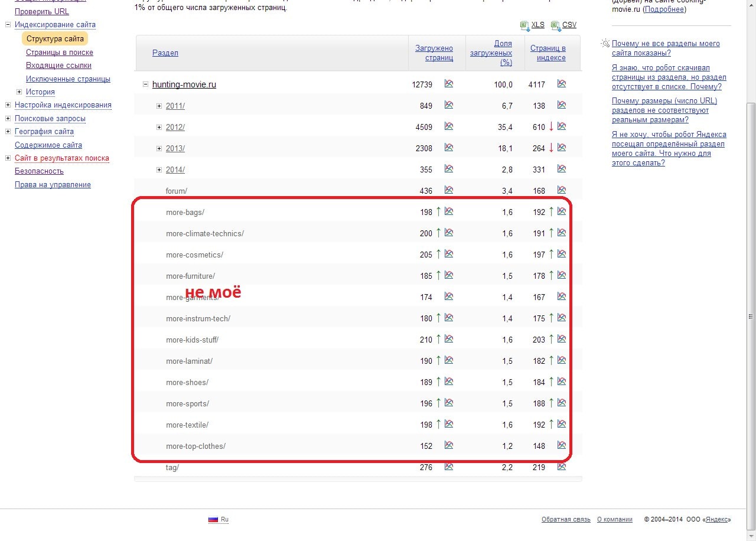Open loaded-pages chart icon for more-laminat/ row
This screenshot has height=541, width=756.
tap(449, 360)
